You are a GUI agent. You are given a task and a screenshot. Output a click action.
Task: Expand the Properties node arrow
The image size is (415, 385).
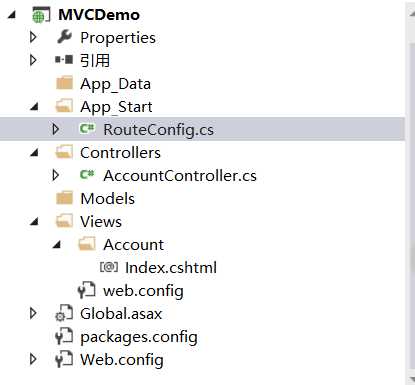coord(33,37)
